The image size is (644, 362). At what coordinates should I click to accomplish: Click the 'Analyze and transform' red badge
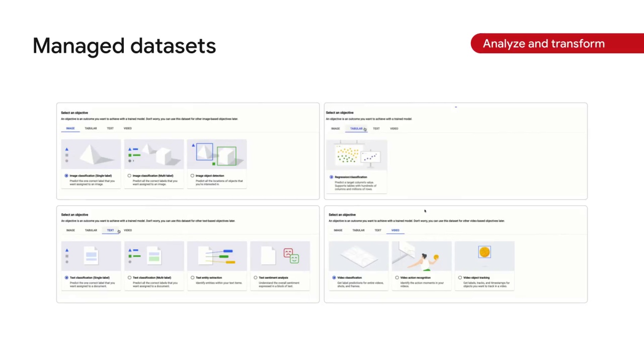pyautogui.click(x=557, y=43)
